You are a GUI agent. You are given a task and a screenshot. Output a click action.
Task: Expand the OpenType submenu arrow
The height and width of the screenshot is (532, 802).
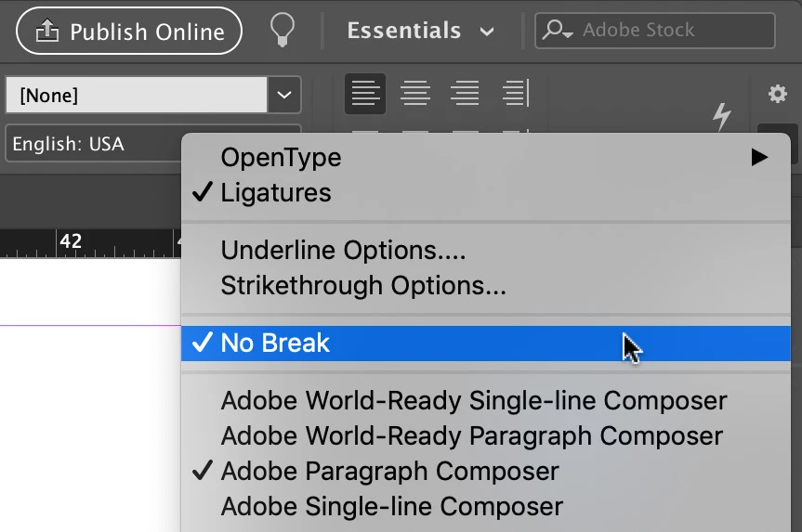click(759, 158)
